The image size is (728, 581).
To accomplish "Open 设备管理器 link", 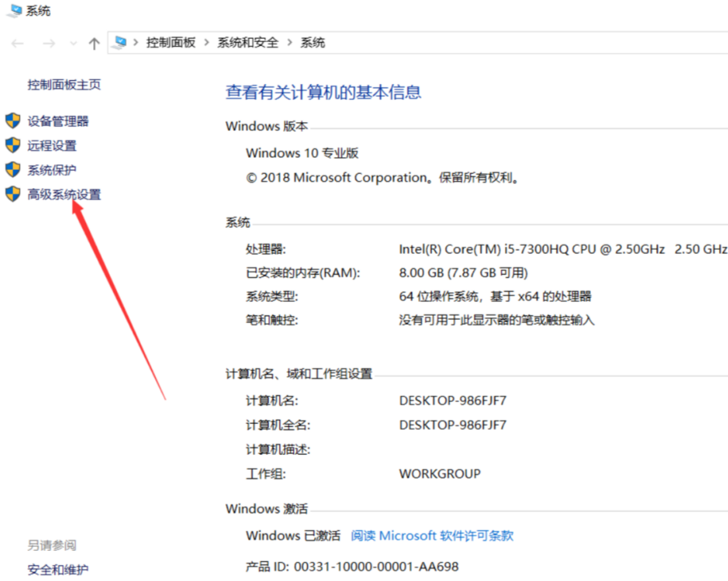I will [x=58, y=122].
